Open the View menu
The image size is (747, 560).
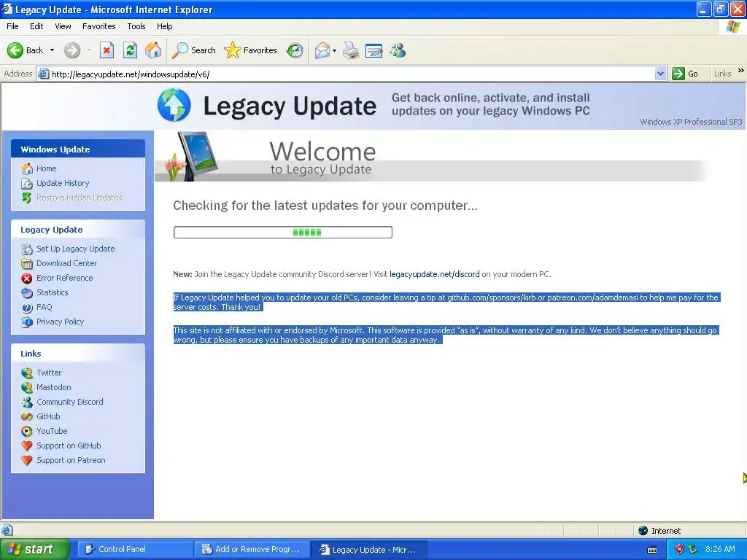(x=63, y=26)
